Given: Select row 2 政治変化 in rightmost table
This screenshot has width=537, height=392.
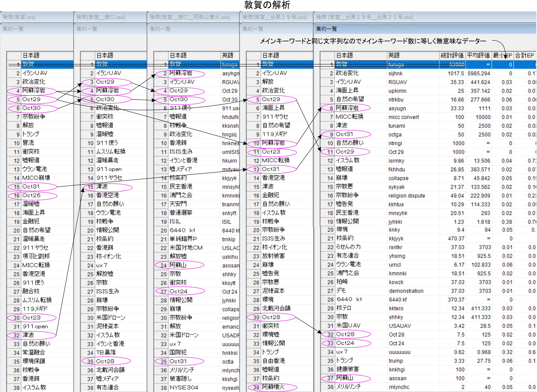Looking at the screenshot, I should point(347,73).
